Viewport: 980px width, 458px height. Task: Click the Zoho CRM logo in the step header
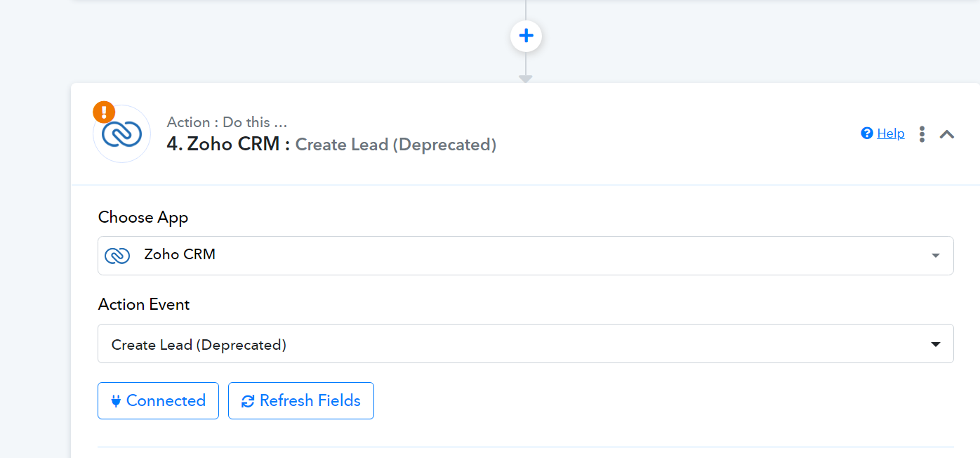point(121,134)
